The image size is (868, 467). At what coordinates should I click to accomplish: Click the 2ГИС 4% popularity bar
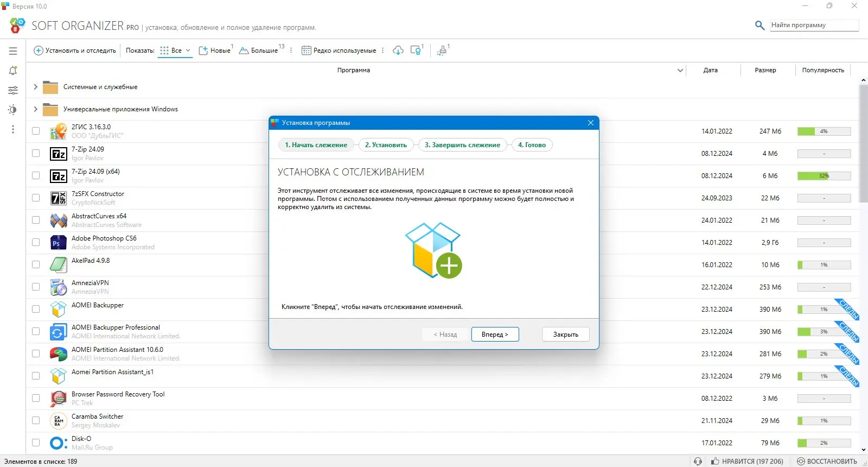click(824, 131)
